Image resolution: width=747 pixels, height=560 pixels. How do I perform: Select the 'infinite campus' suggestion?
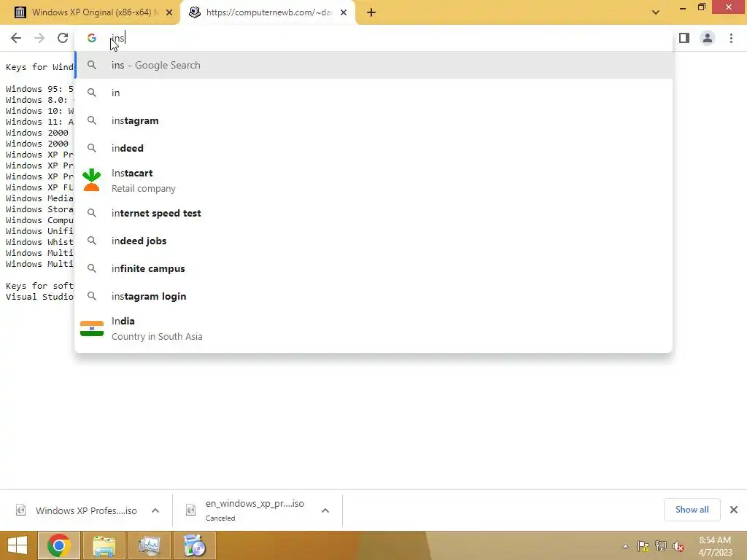[374, 268]
